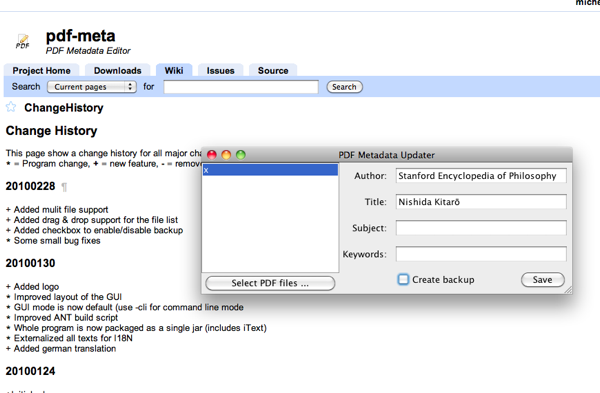Click into the Keywords field
Image resolution: width=600 pixels, height=393 pixels.
pyautogui.click(x=481, y=254)
